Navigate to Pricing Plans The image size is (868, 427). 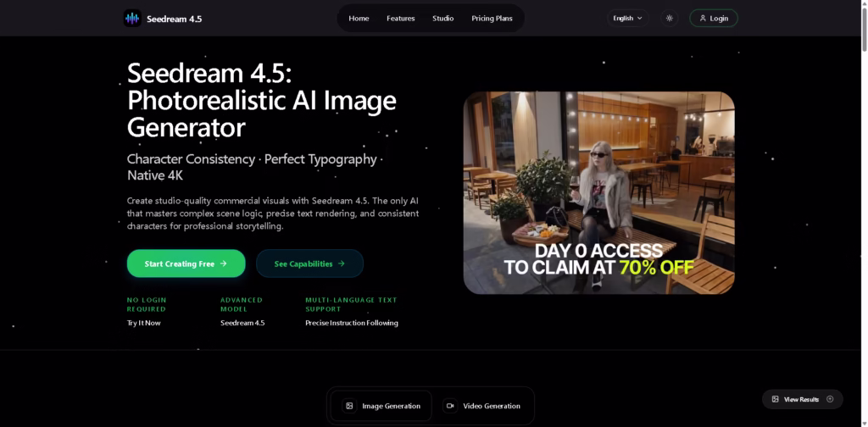(x=492, y=19)
